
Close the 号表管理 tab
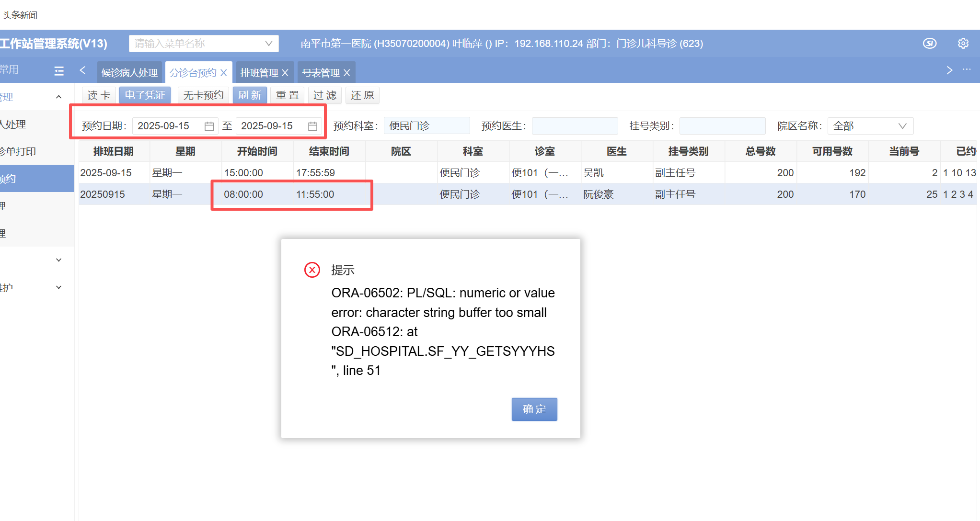347,73
